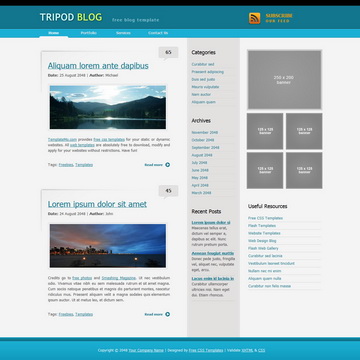This screenshot has width=360, height=360.
Task: Open the October 2048 archive
Action: click(x=203, y=140)
